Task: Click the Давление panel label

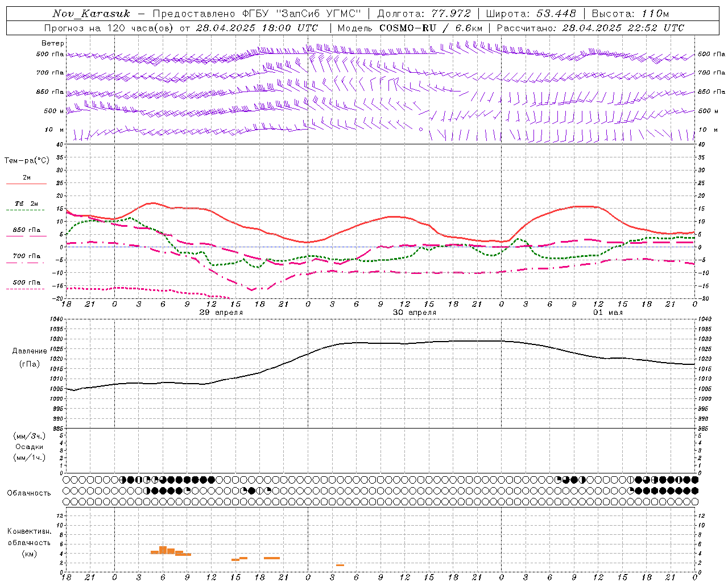Action: click(x=30, y=351)
